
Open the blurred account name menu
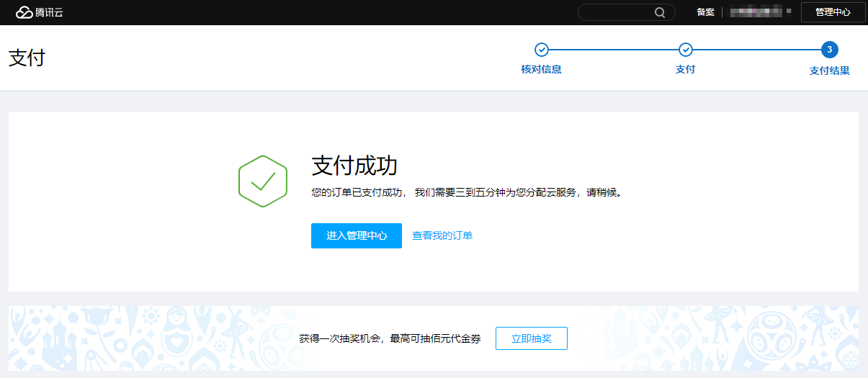tap(755, 12)
